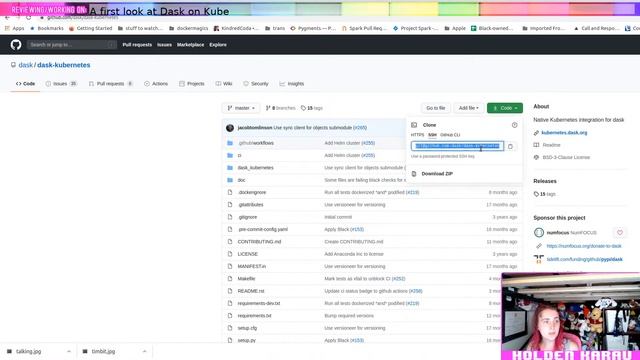Open tidelift funding pypi/dask link
The width and height of the screenshot is (640, 360).
pyautogui.click(x=584, y=259)
